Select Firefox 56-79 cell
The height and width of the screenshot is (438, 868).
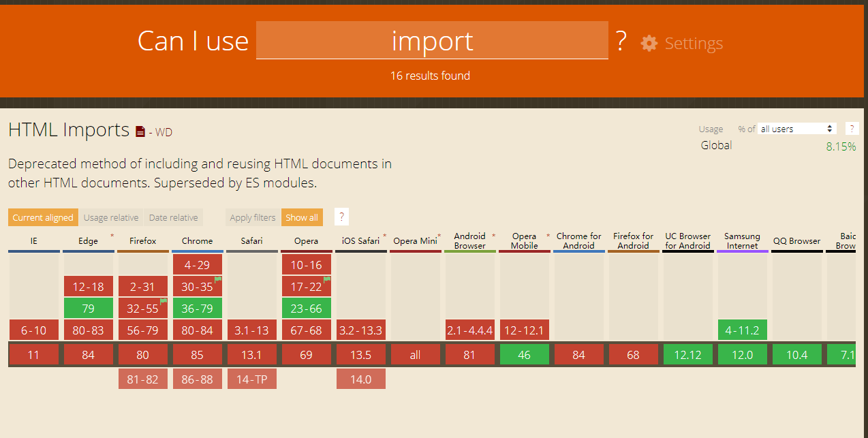point(143,330)
